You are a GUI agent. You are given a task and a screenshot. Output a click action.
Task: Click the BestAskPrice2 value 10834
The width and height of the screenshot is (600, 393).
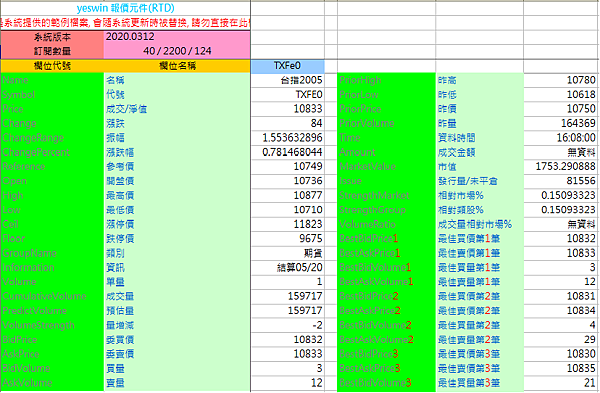[x=561, y=311]
